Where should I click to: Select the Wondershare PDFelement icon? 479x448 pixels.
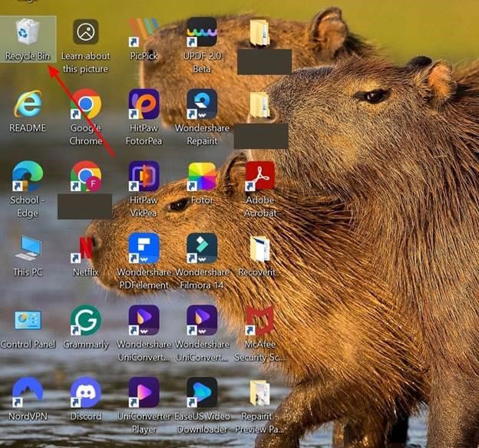coord(144,249)
